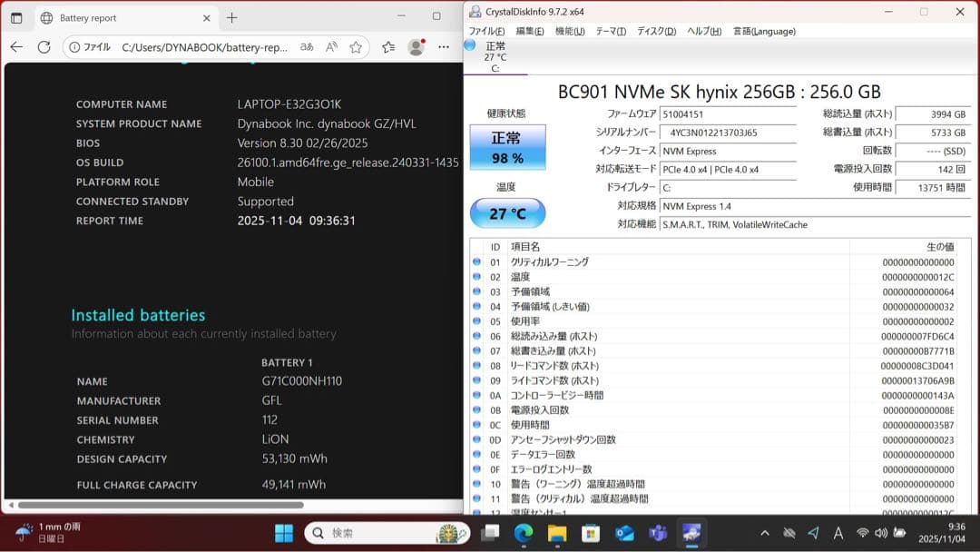The height and width of the screenshot is (552, 980).
Task: Click the blue status dot next to クリティカルワーニング
Action: click(475, 263)
